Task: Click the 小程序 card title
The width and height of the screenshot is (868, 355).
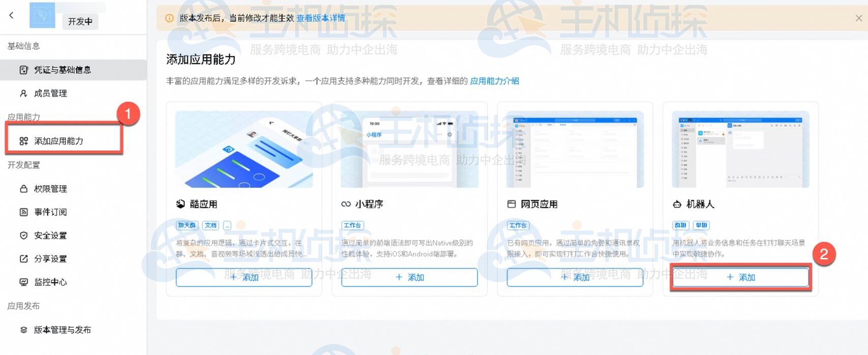Action: tap(369, 204)
